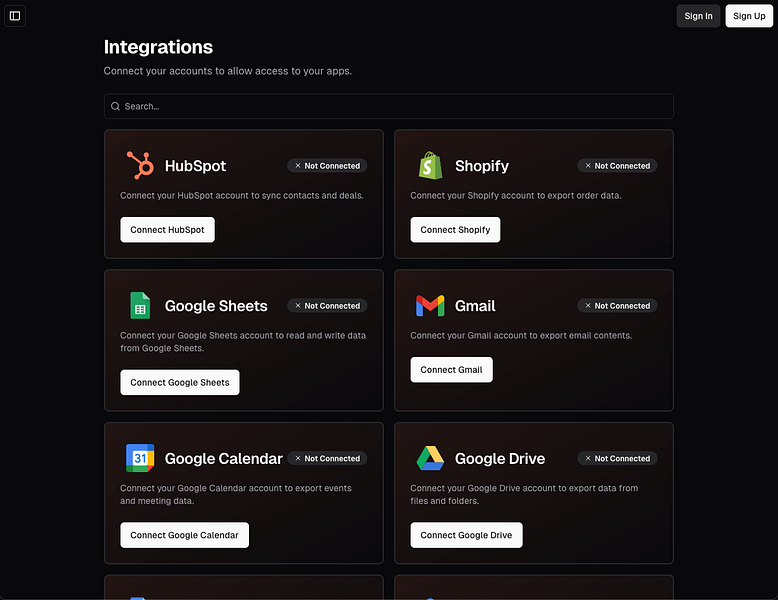Click Gmail's Not Connected badge
778x600 pixels.
pos(617,306)
